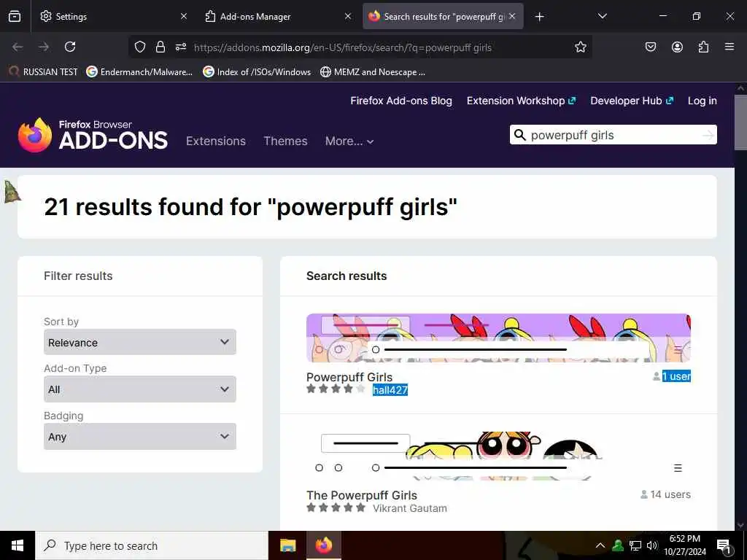Click the Powerpuff Girls result title

pyautogui.click(x=349, y=377)
